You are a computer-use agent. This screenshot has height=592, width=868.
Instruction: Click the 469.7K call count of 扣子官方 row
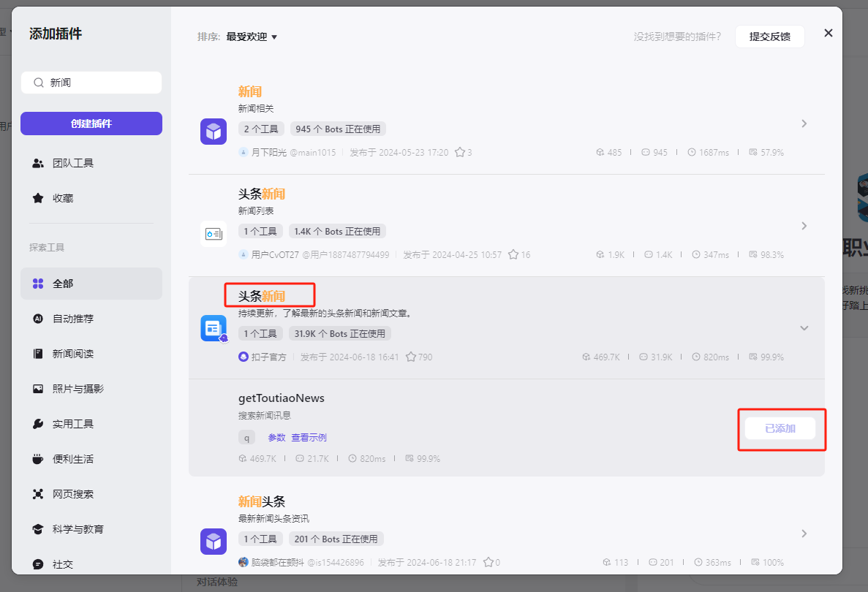607,357
